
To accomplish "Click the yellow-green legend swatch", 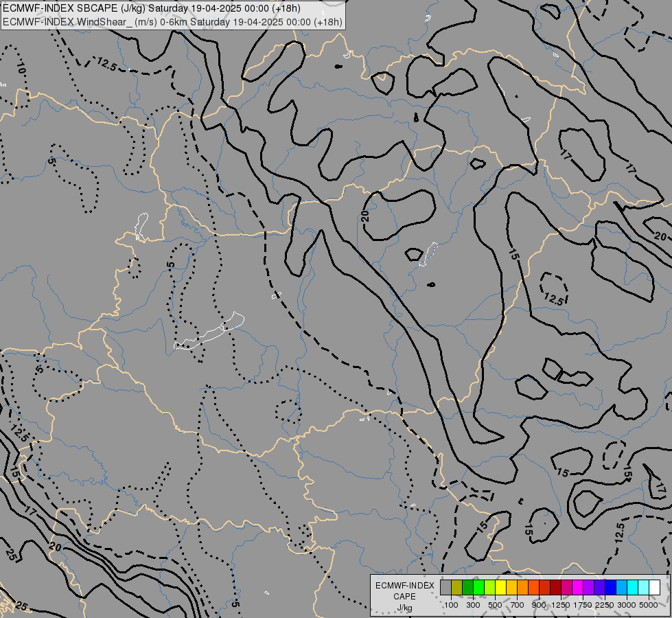I will tap(490, 588).
